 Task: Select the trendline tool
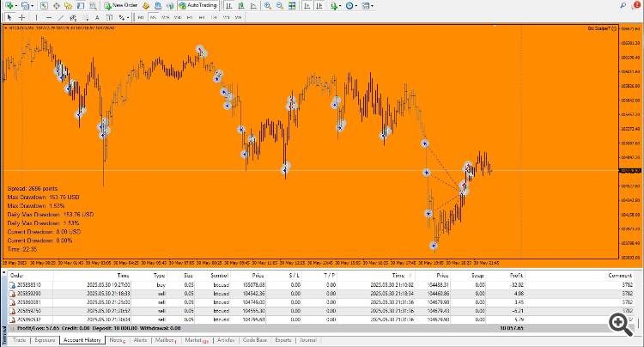coord(61,18)
